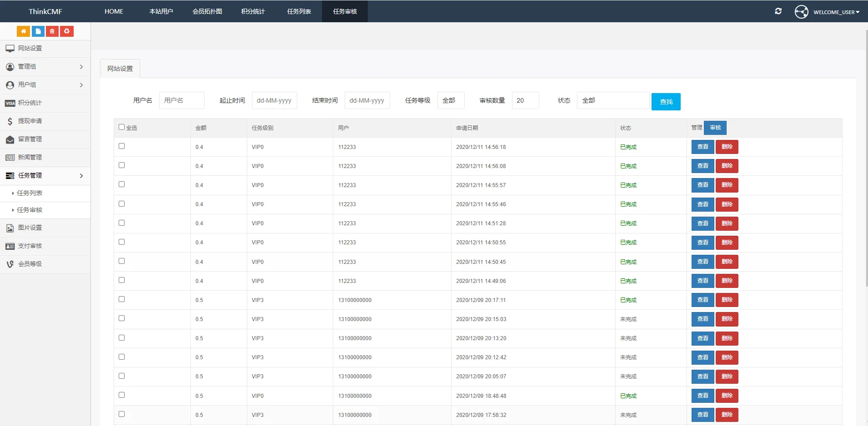Check the row dated 2020/12/11 14:56:18
This screenshot has height=426, width=868.
121,146
